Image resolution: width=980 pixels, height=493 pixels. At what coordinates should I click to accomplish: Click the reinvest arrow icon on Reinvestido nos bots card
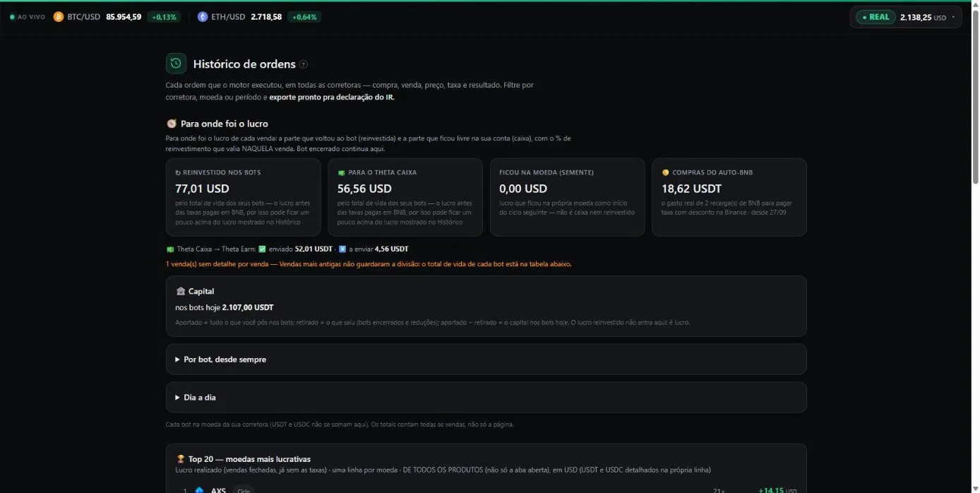pyautogui.click(x=178, y=172)
